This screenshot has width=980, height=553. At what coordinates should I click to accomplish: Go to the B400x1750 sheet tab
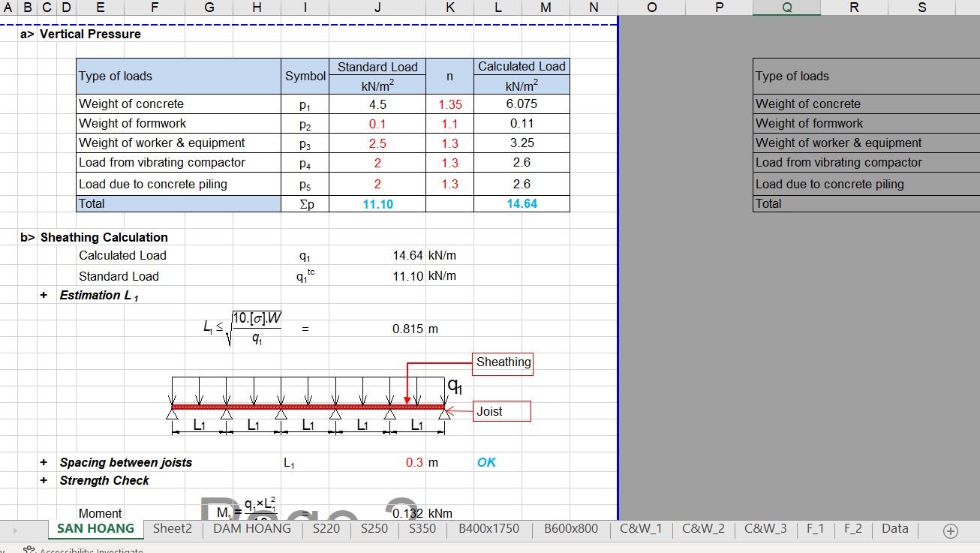click(488, 528)
